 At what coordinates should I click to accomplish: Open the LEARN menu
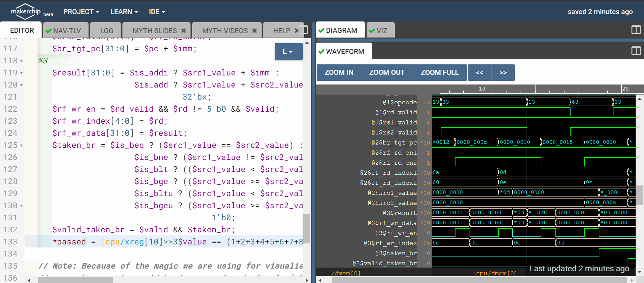click(124, 12)
